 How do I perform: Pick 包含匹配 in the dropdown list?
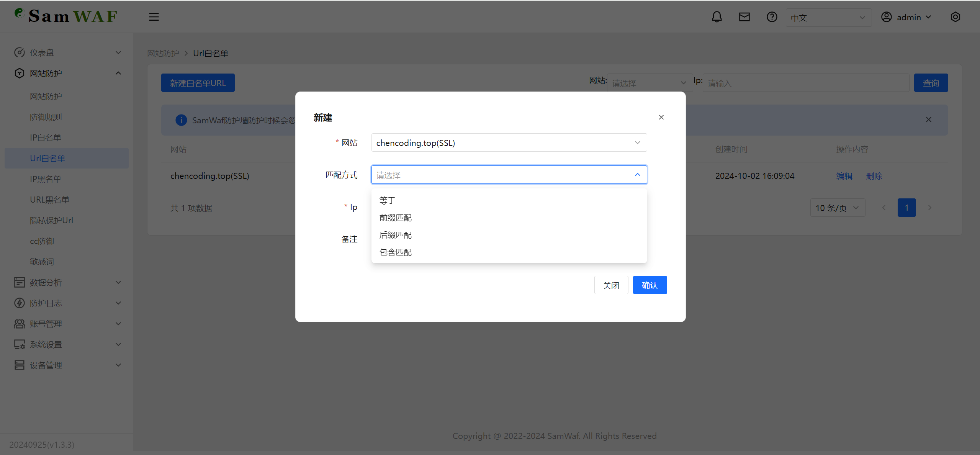[509, 252]
